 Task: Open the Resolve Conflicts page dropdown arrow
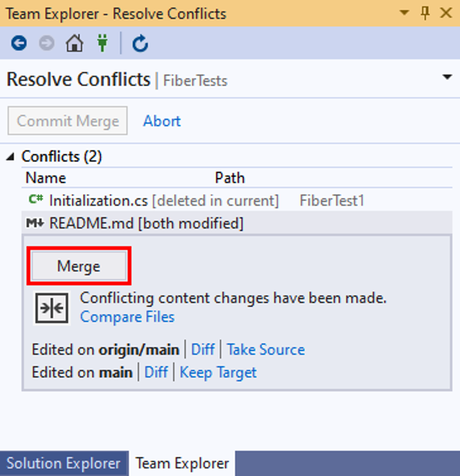(x=448, y=77)
